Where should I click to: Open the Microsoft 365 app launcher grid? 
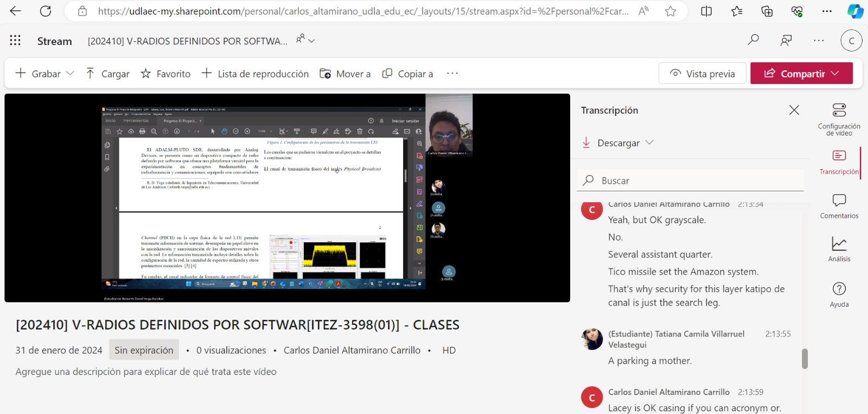click(x=15, y=41)
